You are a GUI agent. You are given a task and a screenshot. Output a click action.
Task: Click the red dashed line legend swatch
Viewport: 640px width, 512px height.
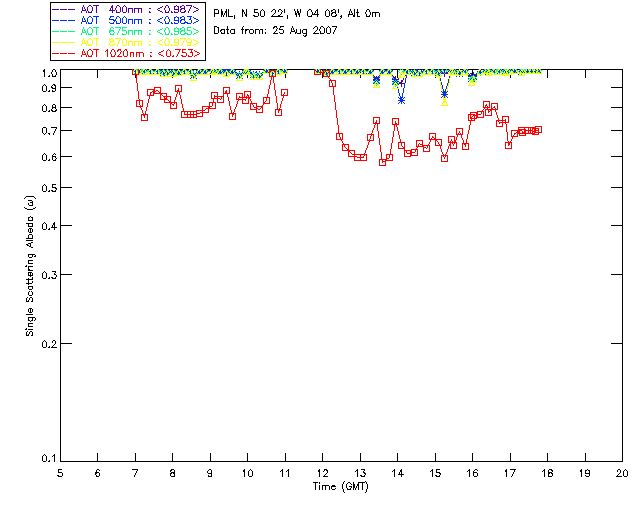(x=64, y=53)
